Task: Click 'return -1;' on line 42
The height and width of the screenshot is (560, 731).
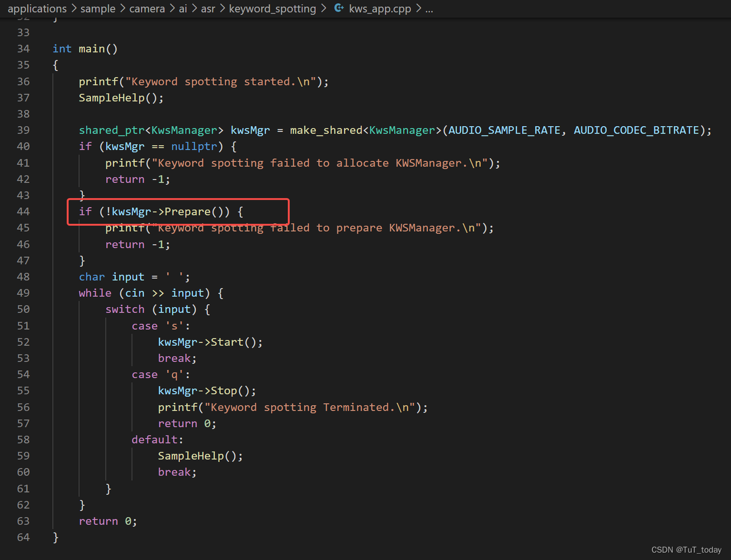Action: point(138,179)
